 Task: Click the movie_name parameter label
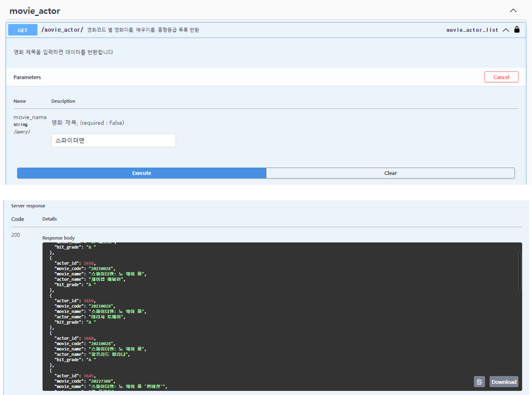30,117
